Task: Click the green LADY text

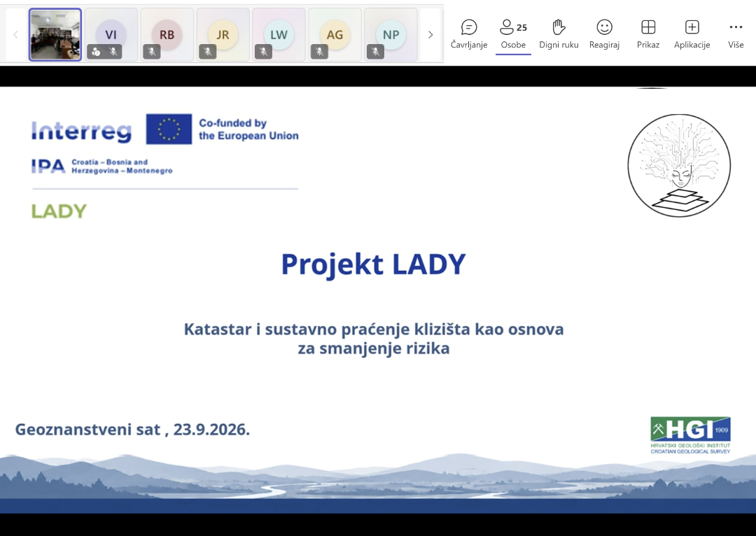Action: coord(59,211)
